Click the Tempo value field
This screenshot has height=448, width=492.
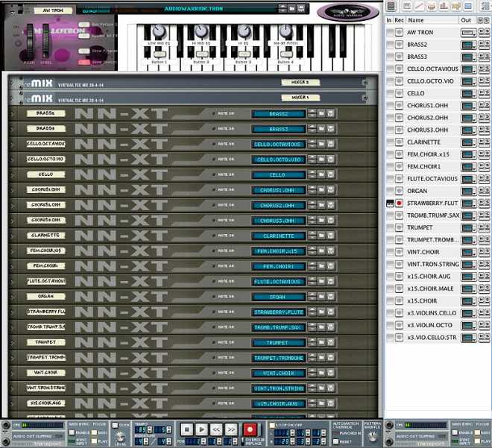click(x=141, y=429)
